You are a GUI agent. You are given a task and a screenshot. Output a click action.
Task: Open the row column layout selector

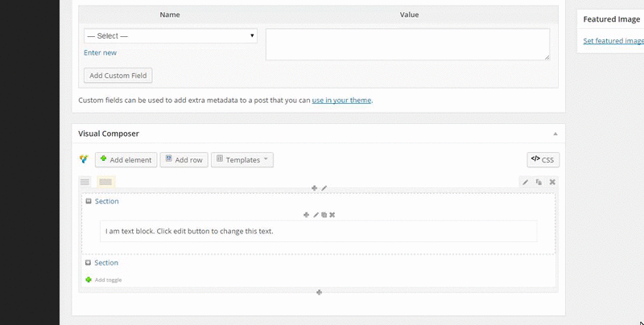pos(105,183)
